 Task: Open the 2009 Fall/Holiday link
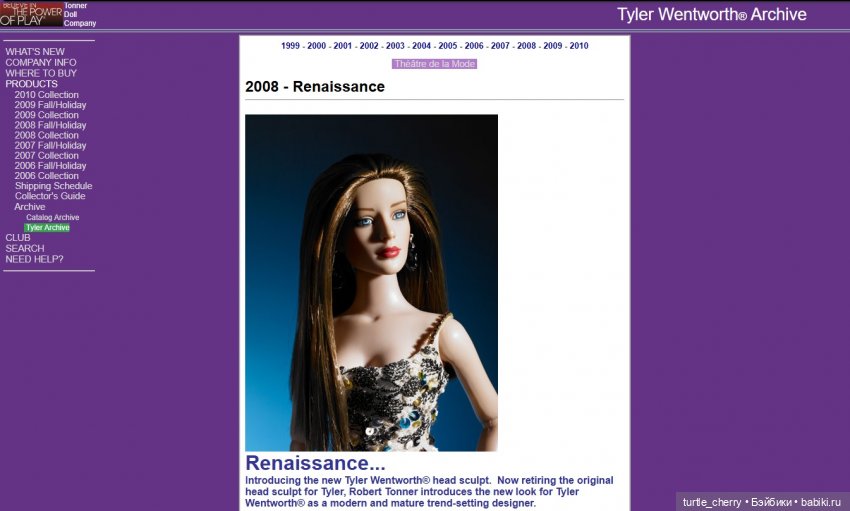(50, 105)
